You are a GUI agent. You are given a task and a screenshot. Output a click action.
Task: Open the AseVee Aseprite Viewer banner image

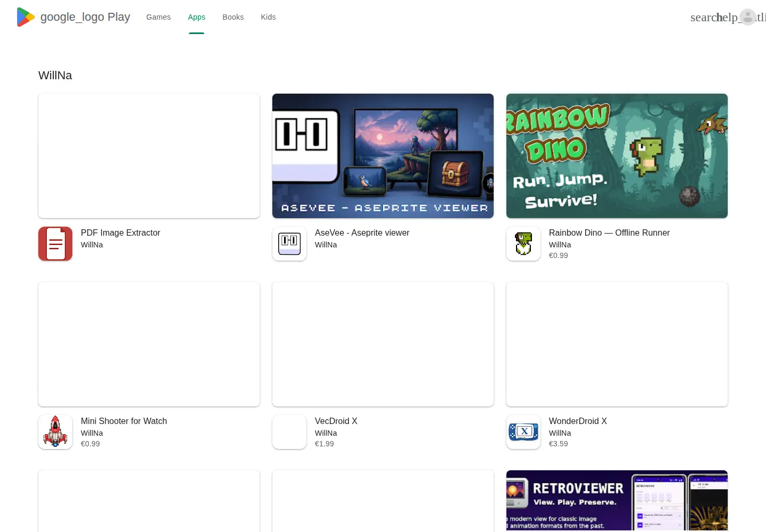[383, 156]
